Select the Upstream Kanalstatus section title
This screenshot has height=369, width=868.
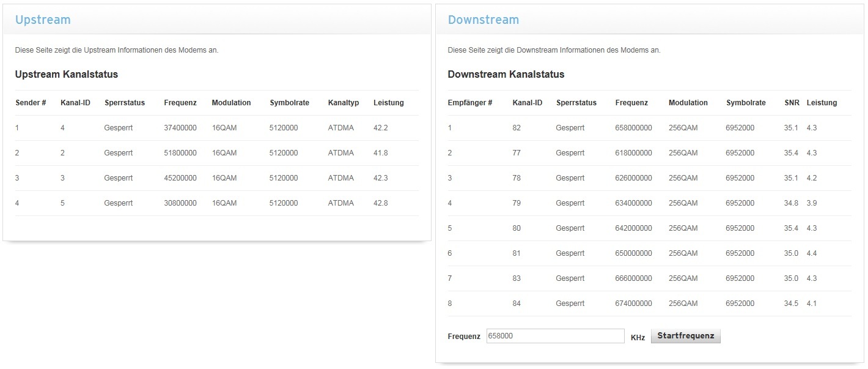click(66, 74)
